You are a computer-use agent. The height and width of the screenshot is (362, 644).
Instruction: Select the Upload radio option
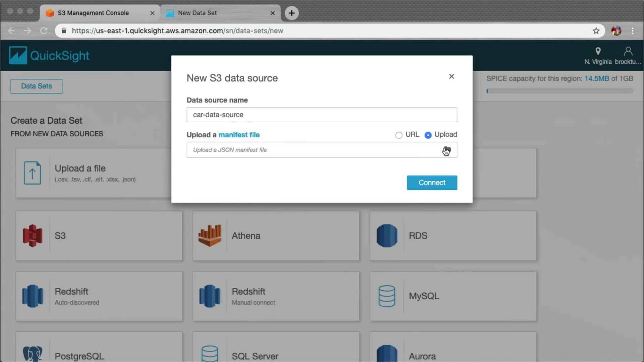point(428,135)
